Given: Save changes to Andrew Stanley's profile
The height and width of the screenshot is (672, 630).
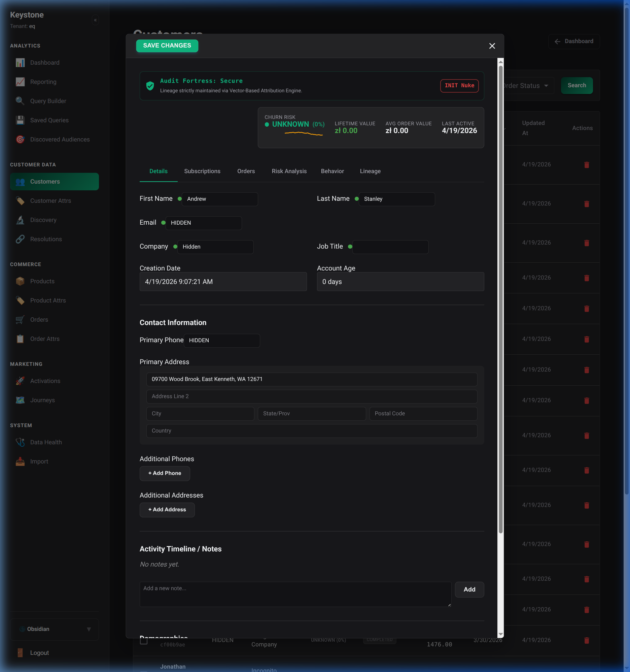Looking at the screenshot, I should pos(167,45).
